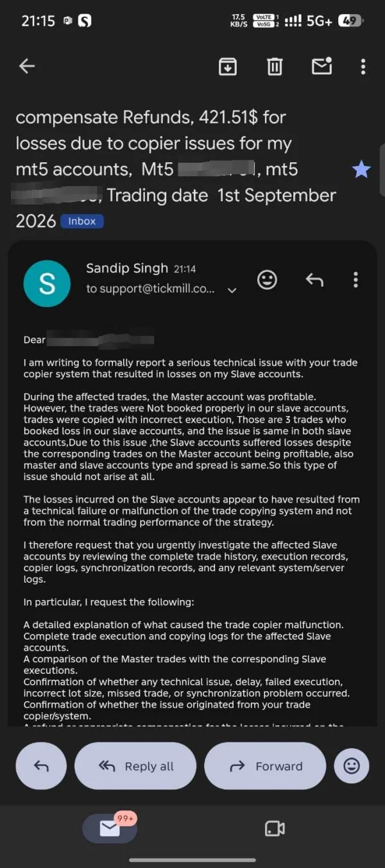
Task: Go back using the arrow icon
Action: click(x=27, y=66)
